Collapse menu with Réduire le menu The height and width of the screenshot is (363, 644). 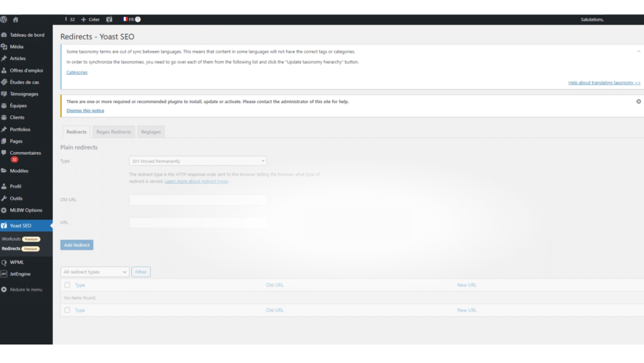point(26,289)
